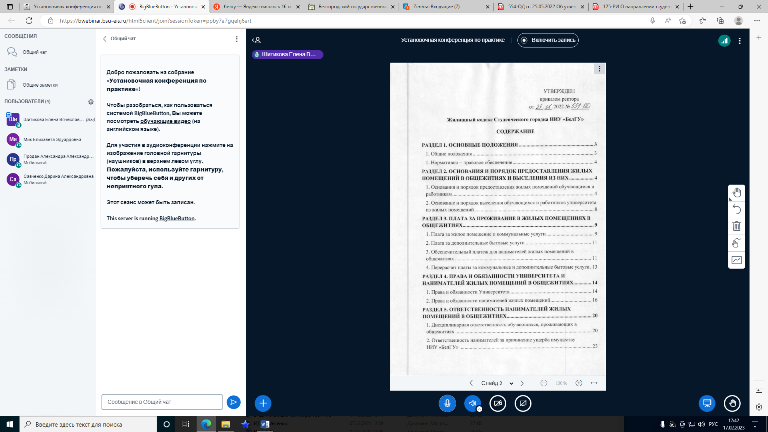The height and width of the screenshot is (432, 768).
Task: Click the leave audio button
Action: coord(473,402)
